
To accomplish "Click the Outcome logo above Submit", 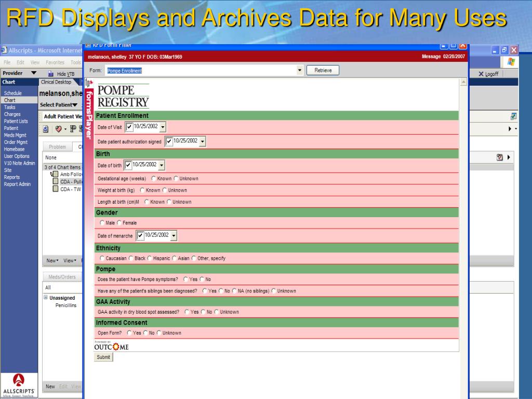I will 111,345.
